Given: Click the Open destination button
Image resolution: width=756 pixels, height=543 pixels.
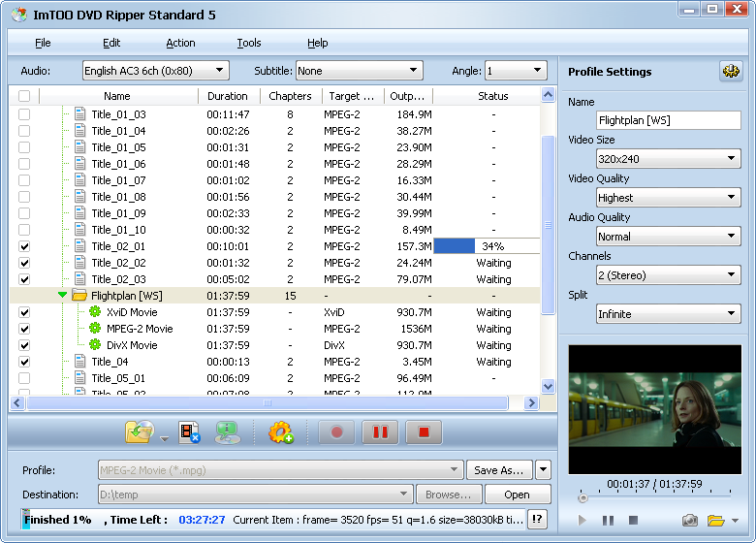Looking at the screenshot, I should point(518,495).
